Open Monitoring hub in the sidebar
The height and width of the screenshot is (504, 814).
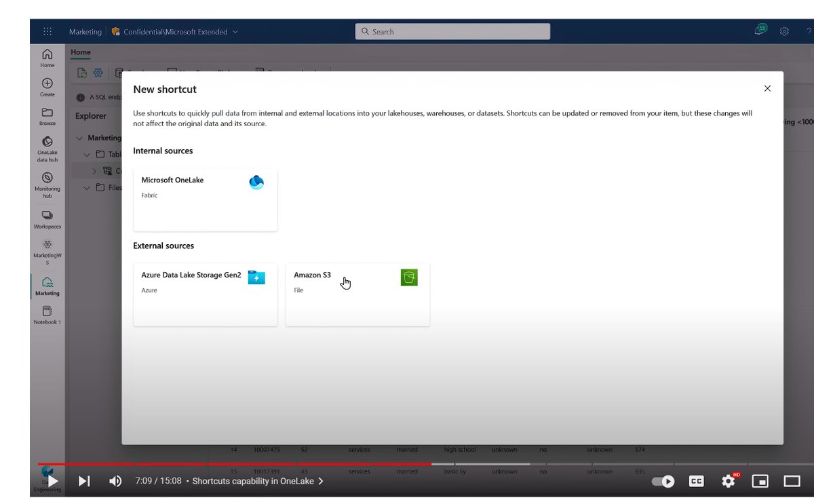[47, 185]
